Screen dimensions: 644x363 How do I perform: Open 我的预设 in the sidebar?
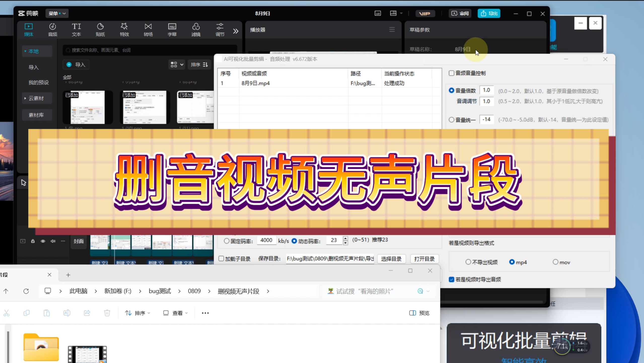tap(38, 83)
